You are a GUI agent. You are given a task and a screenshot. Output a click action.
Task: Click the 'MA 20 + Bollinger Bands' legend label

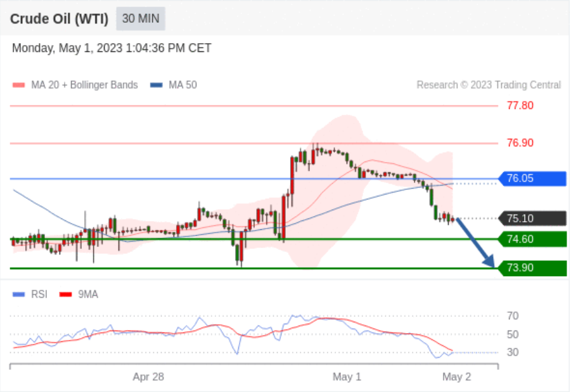coord(84,85)
